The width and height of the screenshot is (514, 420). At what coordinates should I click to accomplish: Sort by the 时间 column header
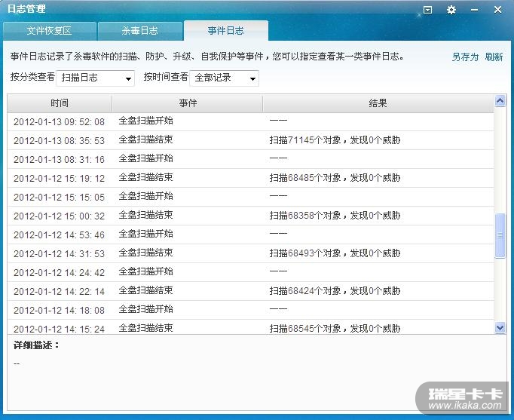(x=60, y=103)
